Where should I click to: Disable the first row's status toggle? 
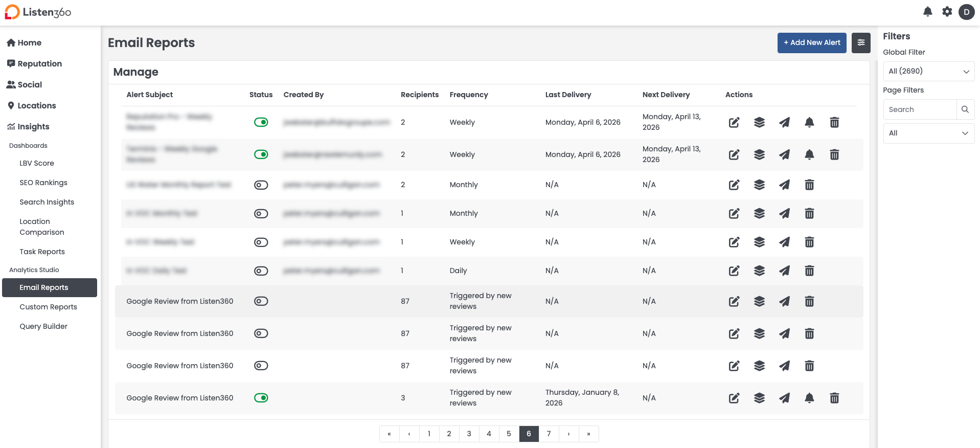coord(261,122)
